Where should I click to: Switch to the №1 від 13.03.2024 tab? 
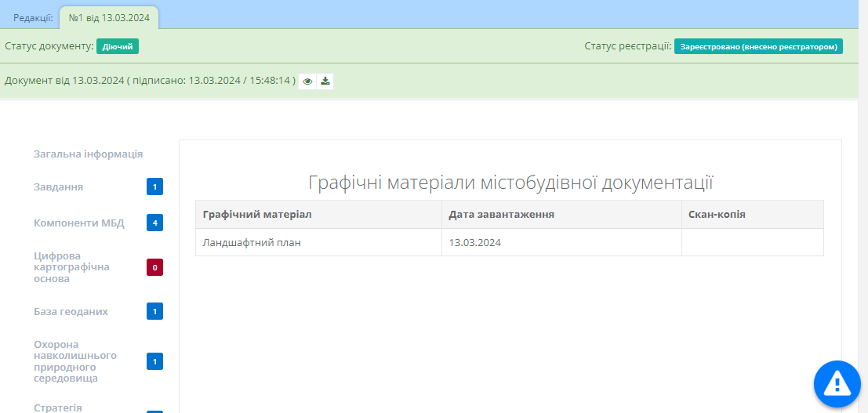point(109,17)
